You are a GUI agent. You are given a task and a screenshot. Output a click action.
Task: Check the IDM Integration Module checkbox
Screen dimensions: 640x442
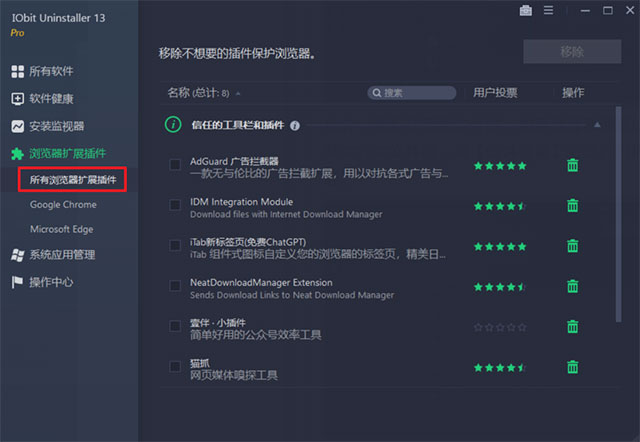coord(175,205)
